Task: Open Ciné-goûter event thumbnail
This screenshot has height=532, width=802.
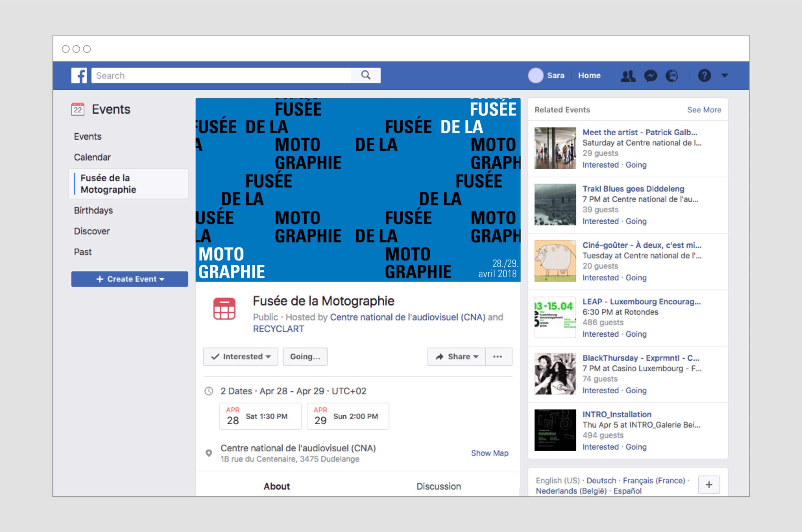Action: pos(555,261)
